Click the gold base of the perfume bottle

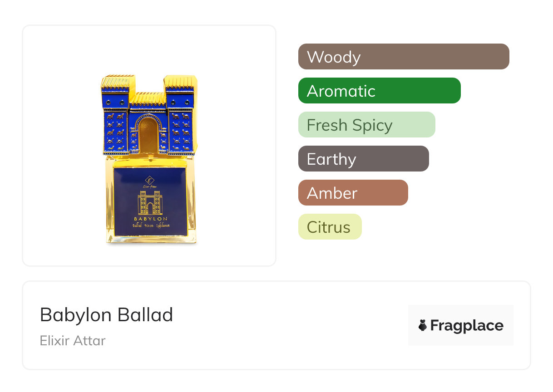pyautogui.click(x=150, y=240)
